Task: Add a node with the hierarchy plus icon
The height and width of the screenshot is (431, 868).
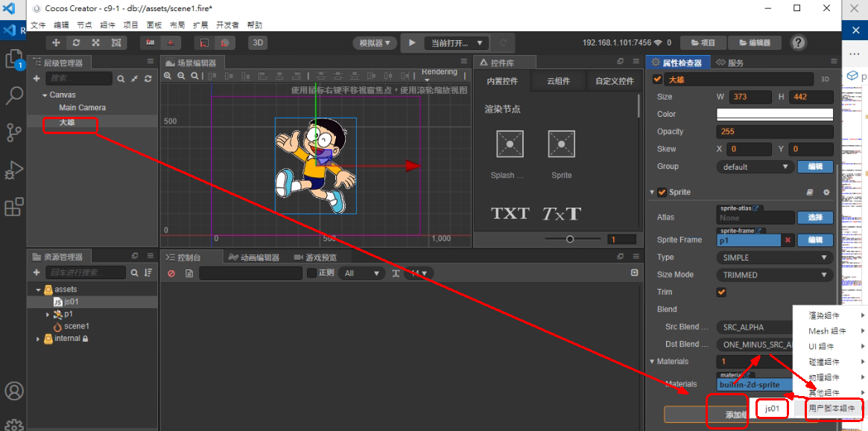Action: coord(37,79)
